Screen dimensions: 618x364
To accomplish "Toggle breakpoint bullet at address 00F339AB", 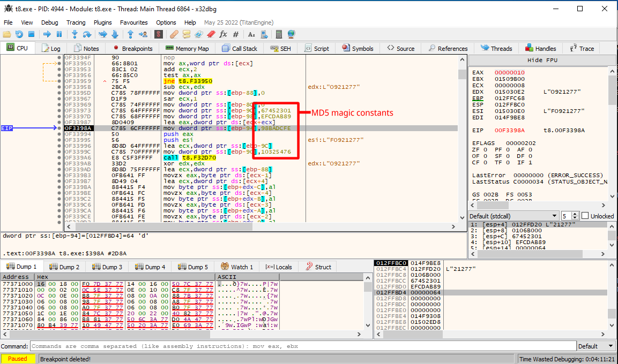I will 59,163.
